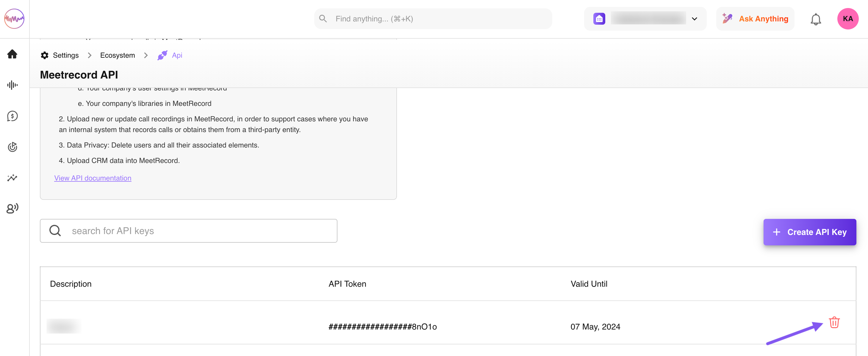Image resolution: width=868 pixels, height=356 pixels.
Task: Click Create API Key button
Action: point(809,232)
